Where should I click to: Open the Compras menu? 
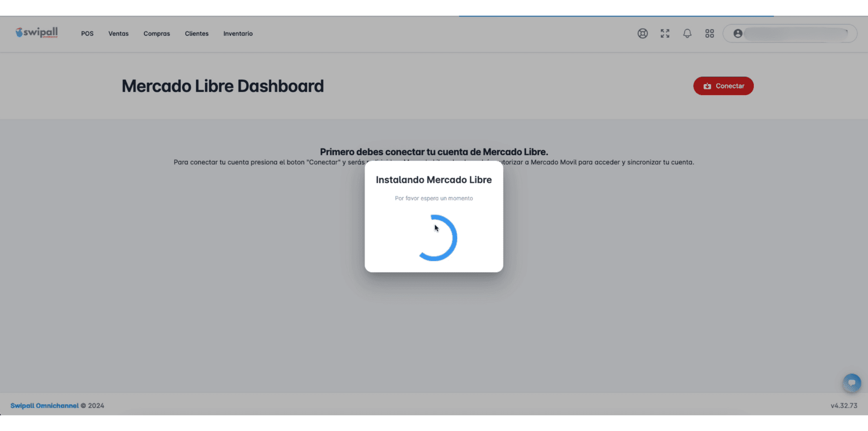click(x=157, y=33)
